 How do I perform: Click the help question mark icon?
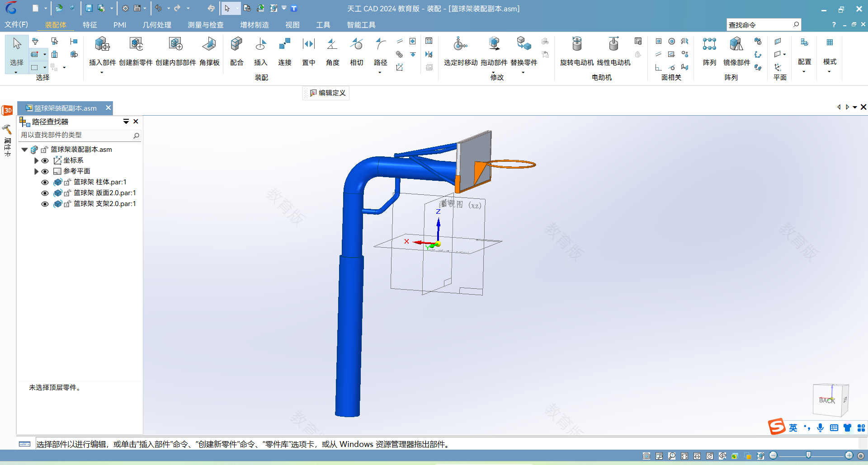(x=834, y=25)
